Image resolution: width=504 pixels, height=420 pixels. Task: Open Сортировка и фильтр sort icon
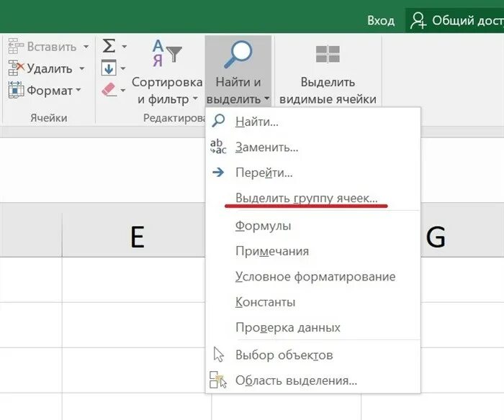tap(167, 52)
